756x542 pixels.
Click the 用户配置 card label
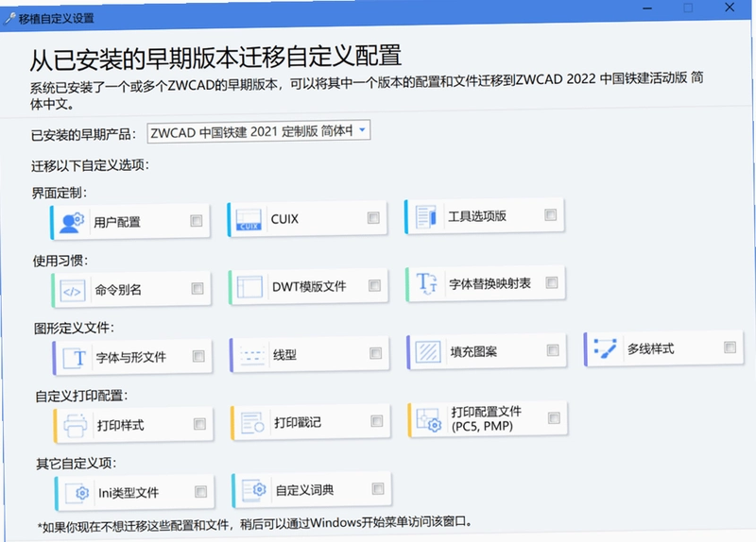(117, 223)
